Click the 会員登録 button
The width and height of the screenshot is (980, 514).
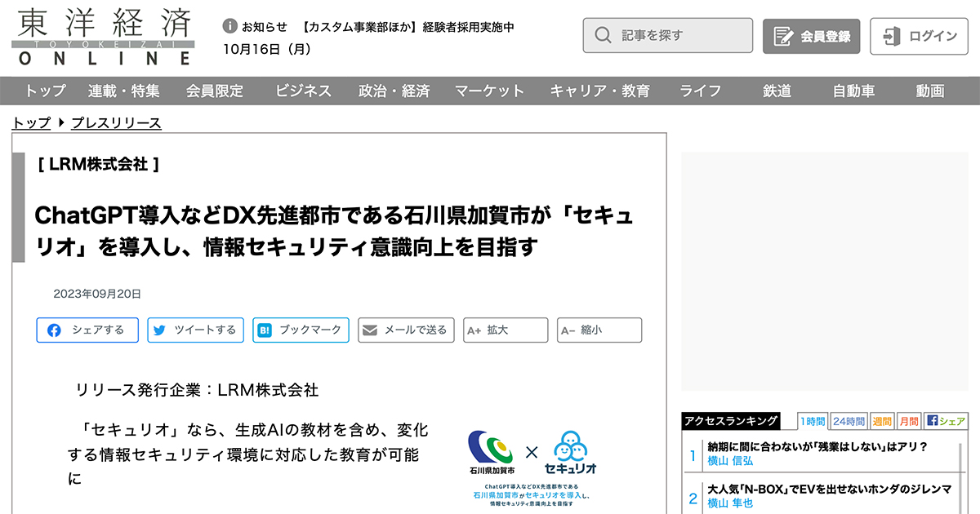811,36
